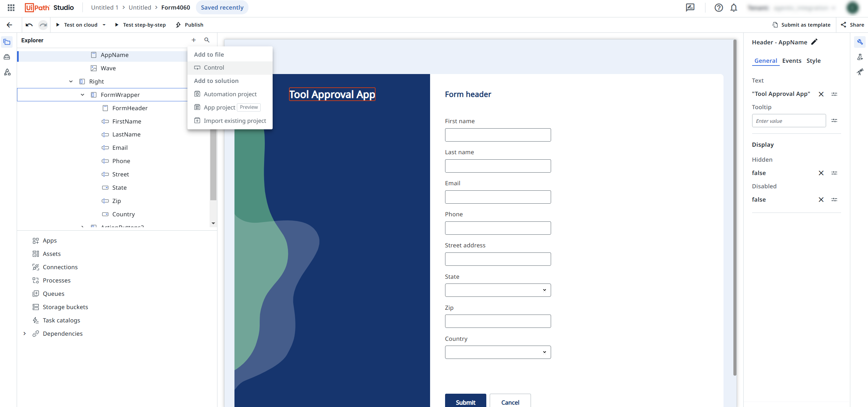Run Test step-by-step
The image size is (868, 407).
pyautogui.click(x=140, y=25)
